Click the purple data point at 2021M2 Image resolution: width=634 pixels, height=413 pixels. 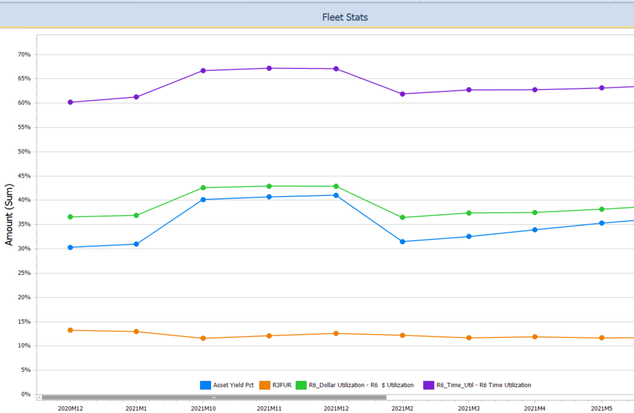tap(402, 94)
